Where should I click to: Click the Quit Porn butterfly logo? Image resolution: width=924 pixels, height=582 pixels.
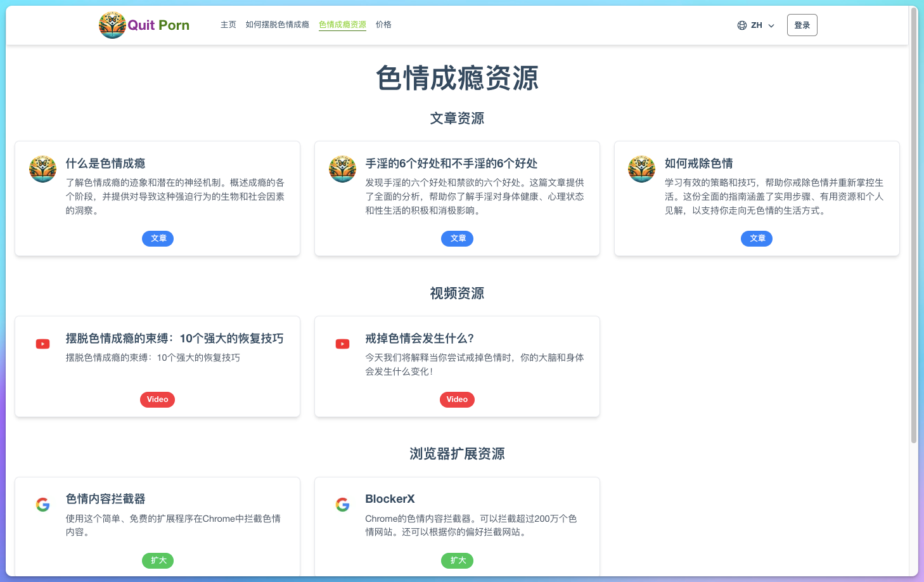tap(112, 25)
